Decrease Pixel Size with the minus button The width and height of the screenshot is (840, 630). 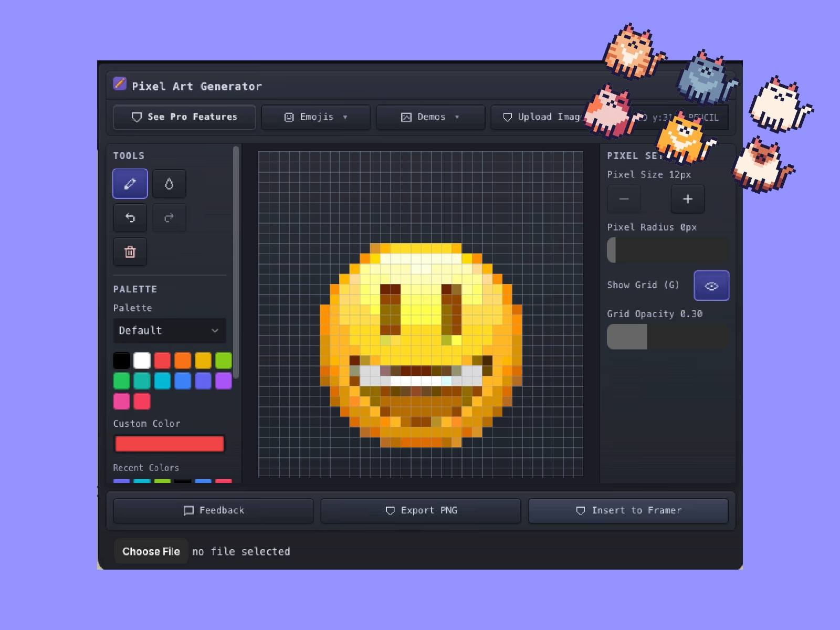pos(624,199)
